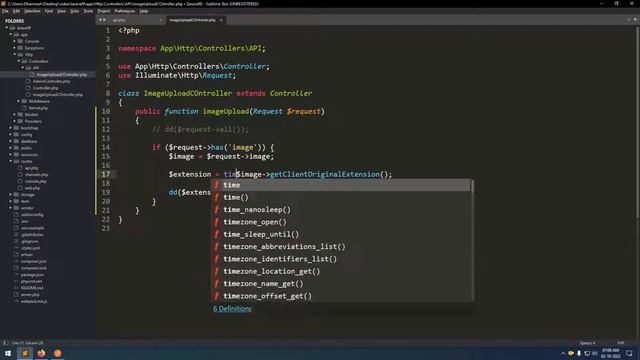Open the Edit menu
The image size is (640, 360).
coord(16,11)
